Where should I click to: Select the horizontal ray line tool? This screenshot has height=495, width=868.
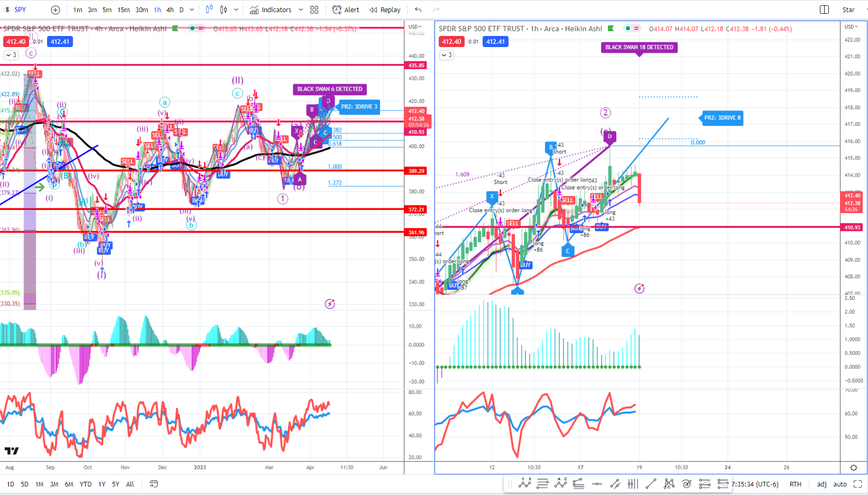pos(597,483)
